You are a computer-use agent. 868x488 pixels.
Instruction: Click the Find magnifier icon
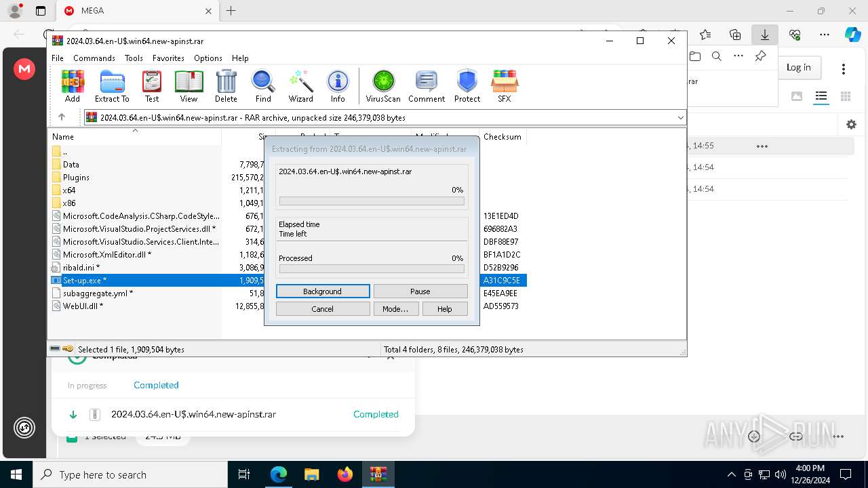tap(263, 86)
